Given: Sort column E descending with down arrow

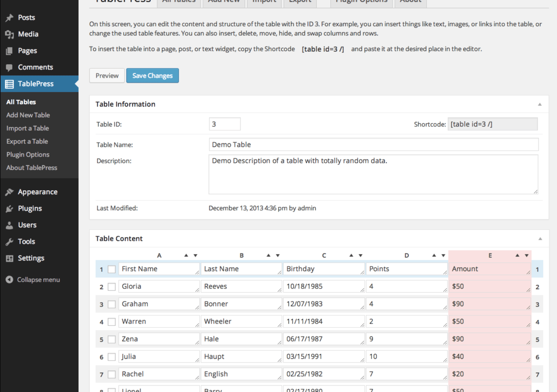Looking at the screenshot, I should (x=527, y=255).
